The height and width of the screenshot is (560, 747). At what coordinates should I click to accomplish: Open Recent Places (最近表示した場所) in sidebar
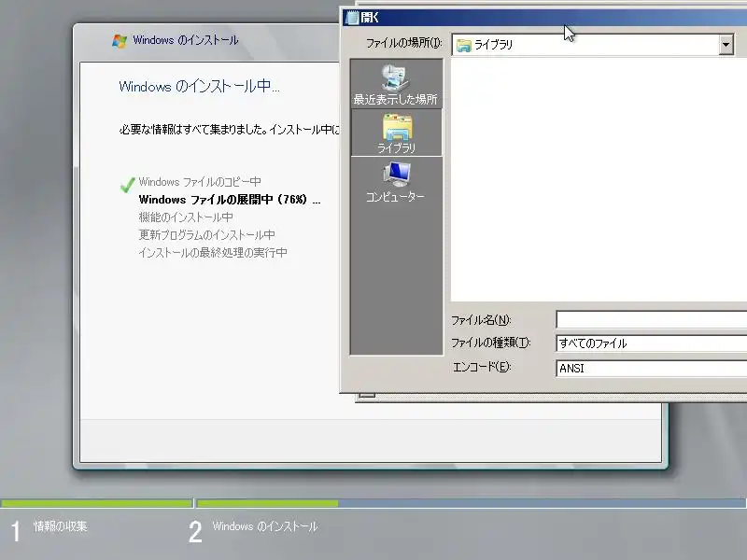396,84
